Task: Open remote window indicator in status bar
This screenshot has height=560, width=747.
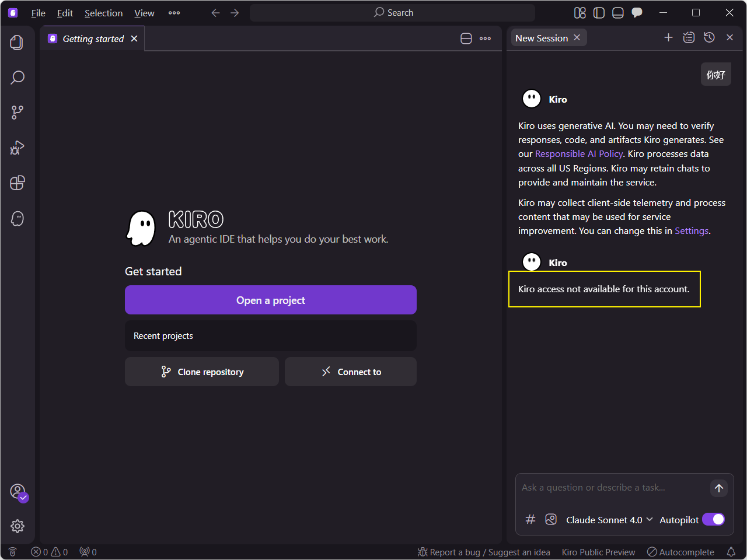Action: coord(13,552)
